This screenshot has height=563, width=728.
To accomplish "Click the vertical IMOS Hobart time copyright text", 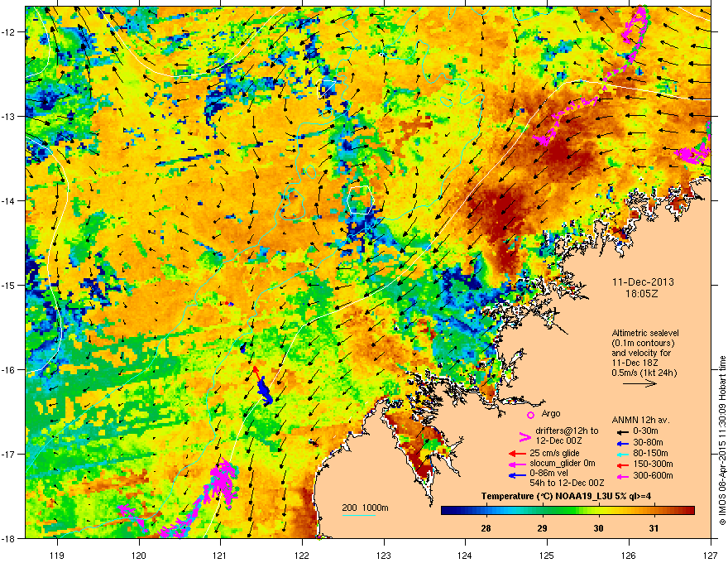I will (x=722, y=440).
